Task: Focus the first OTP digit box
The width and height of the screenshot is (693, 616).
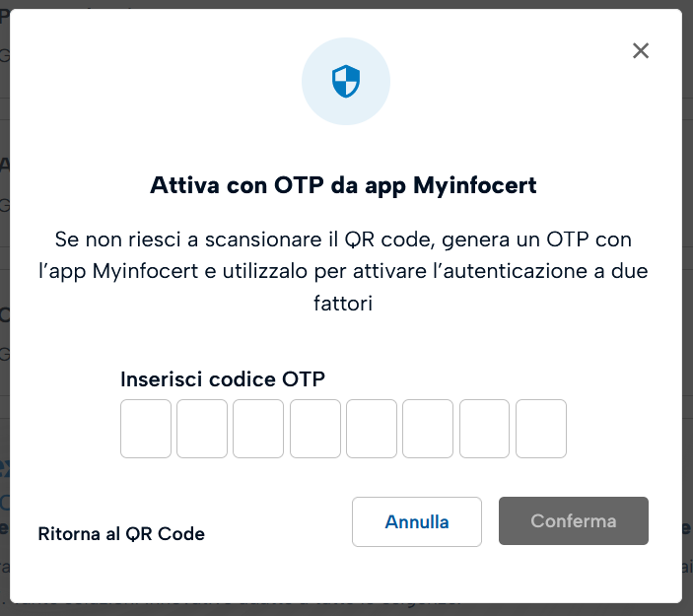Action: pos(146,429)
